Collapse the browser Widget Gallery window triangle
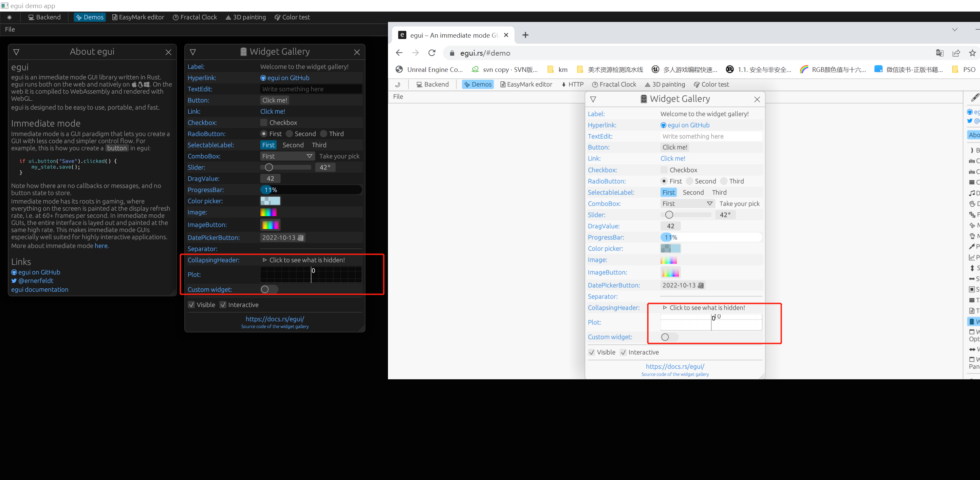 pos(593,99)
